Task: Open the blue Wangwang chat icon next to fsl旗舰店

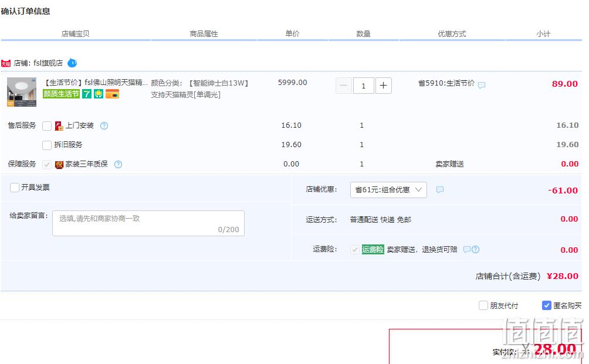Action: point(72,63)
